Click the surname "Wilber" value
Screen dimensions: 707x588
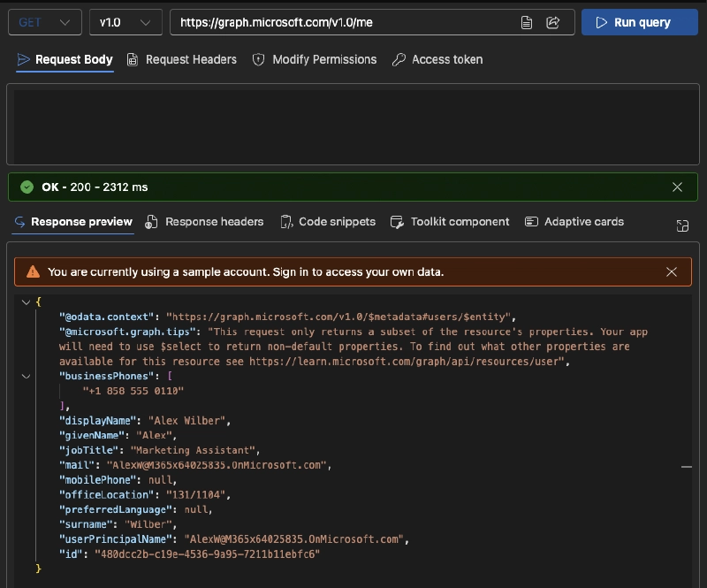148,525
